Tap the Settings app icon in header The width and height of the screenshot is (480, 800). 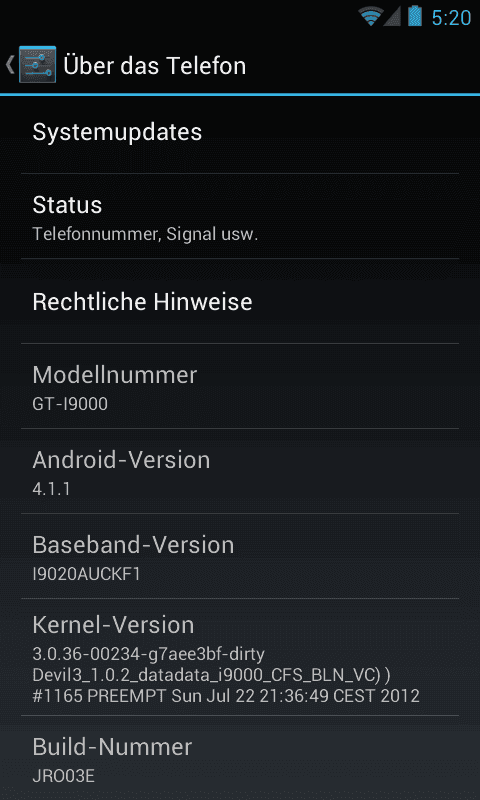pos(37,65)
